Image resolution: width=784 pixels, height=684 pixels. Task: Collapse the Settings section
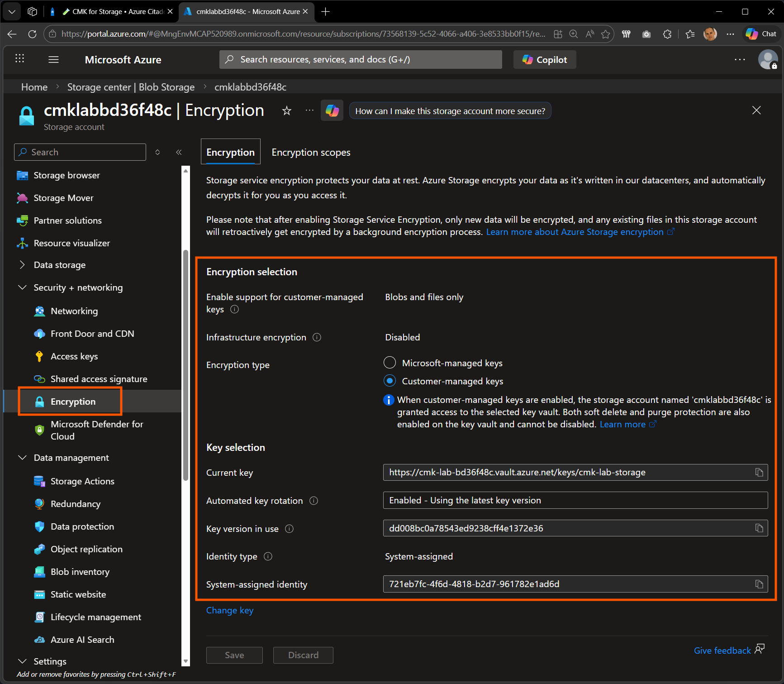(x=22, y=661)
